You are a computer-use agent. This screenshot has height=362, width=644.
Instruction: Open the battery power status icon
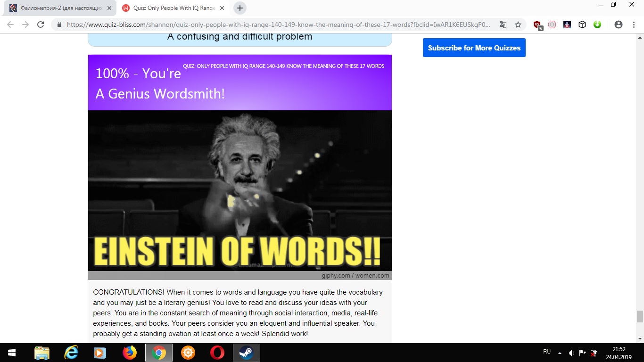coord(594,353)
